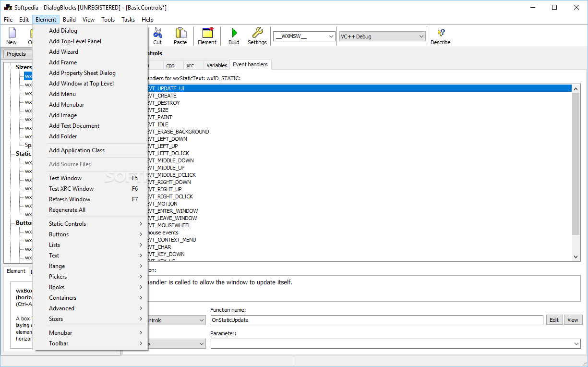The width and height of the screenshot is (588, 367).
Task: Choose Add Menubar entry
Action: (x=90, y=105)
